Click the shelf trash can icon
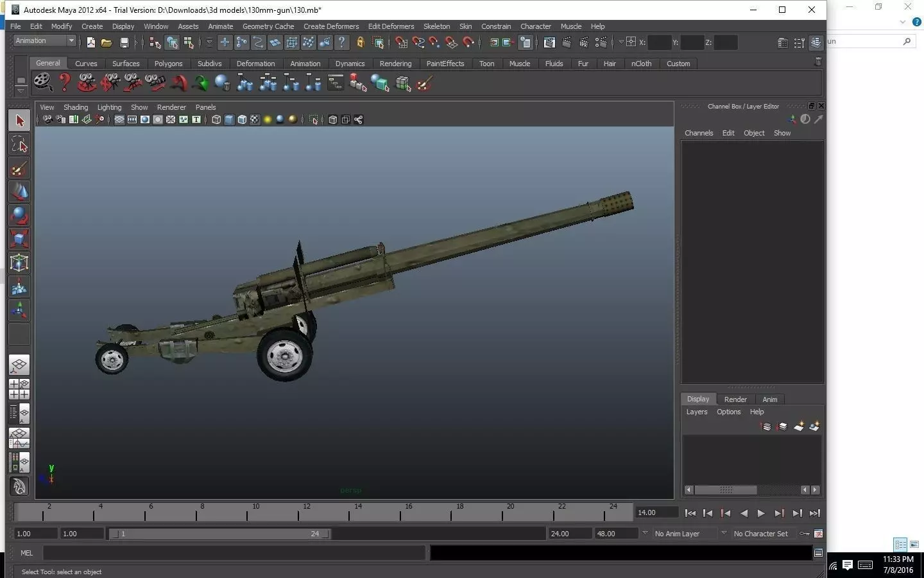Viewport: 924px width, 578px height. coord(818,62)
